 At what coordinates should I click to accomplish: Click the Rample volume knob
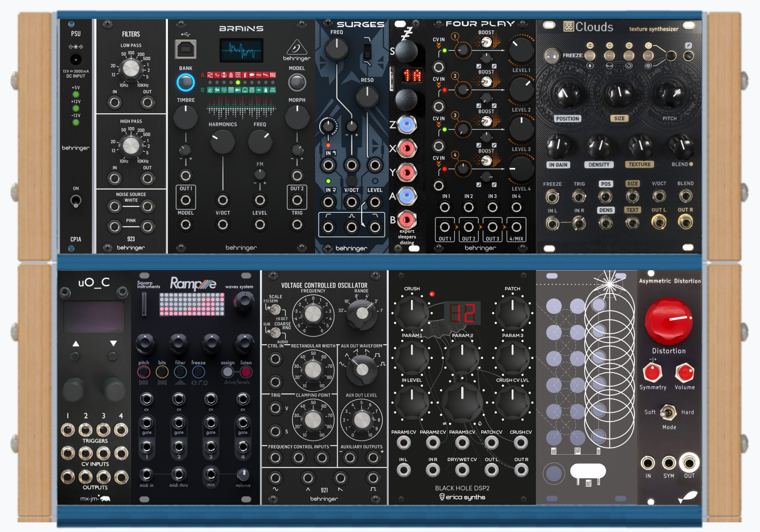(243, 474)
